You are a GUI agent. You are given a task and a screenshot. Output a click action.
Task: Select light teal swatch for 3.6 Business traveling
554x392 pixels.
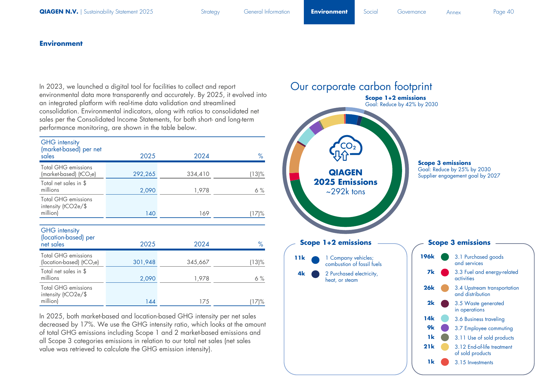tap(445, 318)
